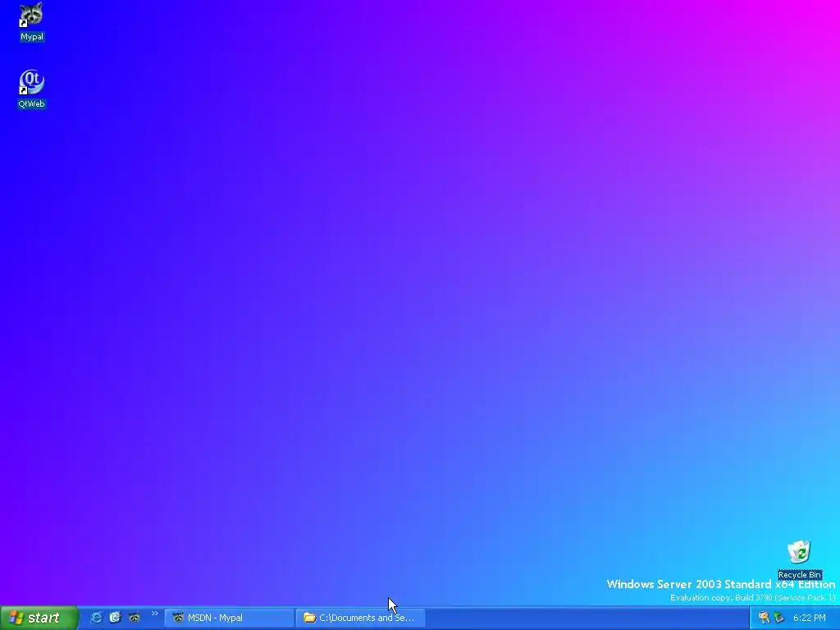Click the second Quick Launch icon
Viewport: 840px width, 630px height.
click(115, 618)
